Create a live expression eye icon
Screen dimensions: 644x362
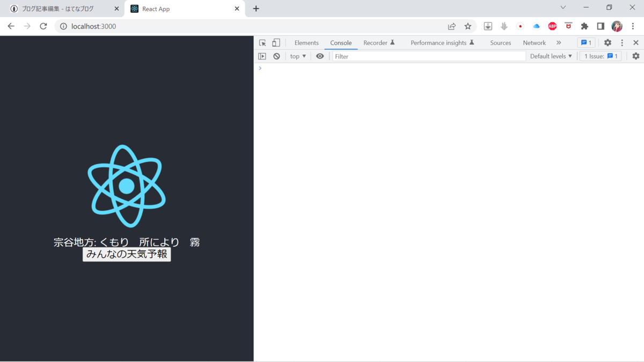click(x=320, y=56)
